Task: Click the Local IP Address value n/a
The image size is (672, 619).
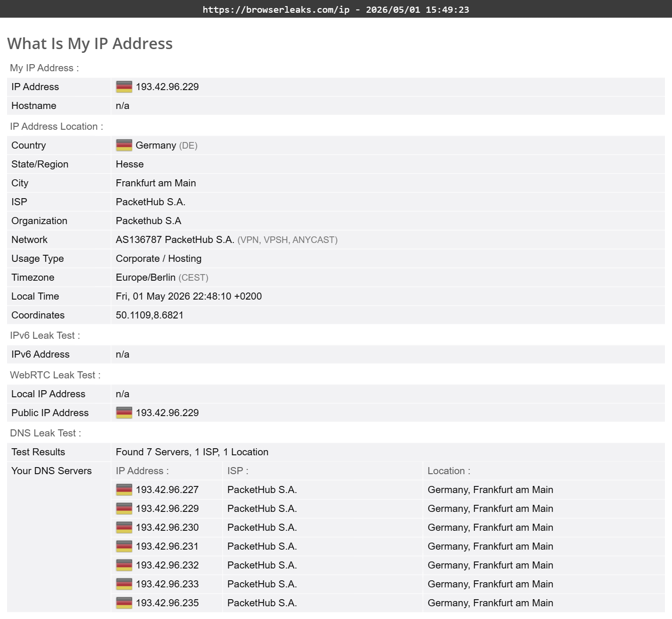Action: coord(123,394)
